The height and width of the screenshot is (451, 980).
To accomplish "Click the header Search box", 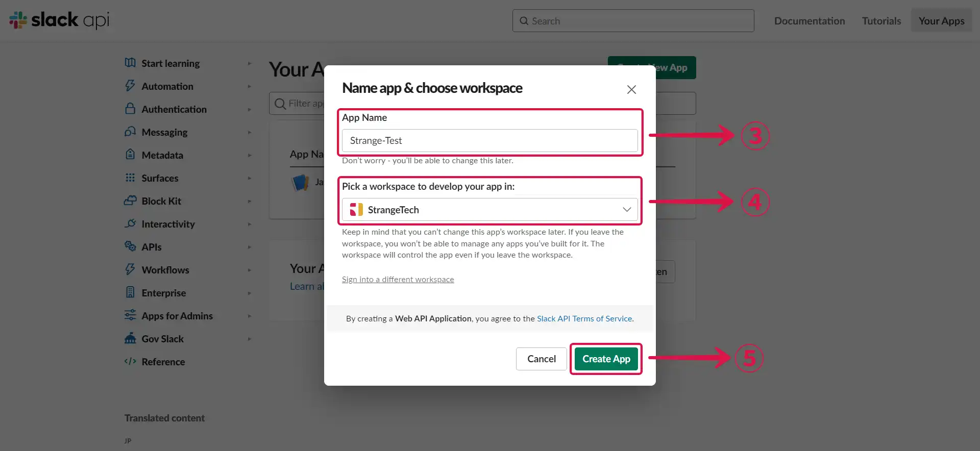I will [x=633, y=21].
